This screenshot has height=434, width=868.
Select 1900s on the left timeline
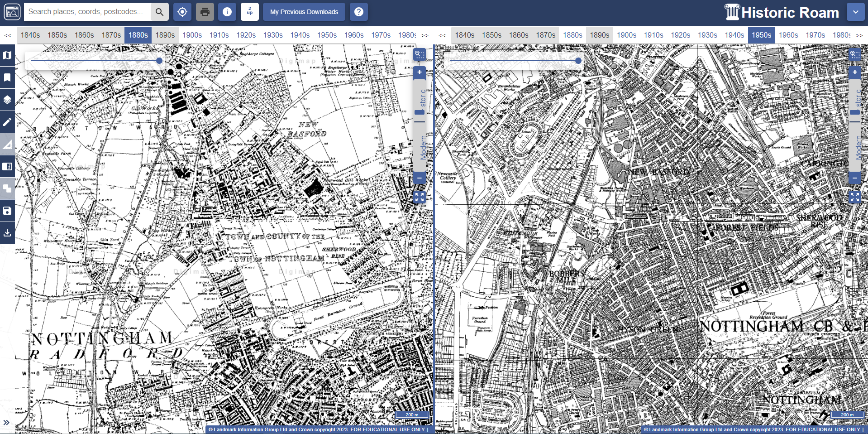coord(192,35)
